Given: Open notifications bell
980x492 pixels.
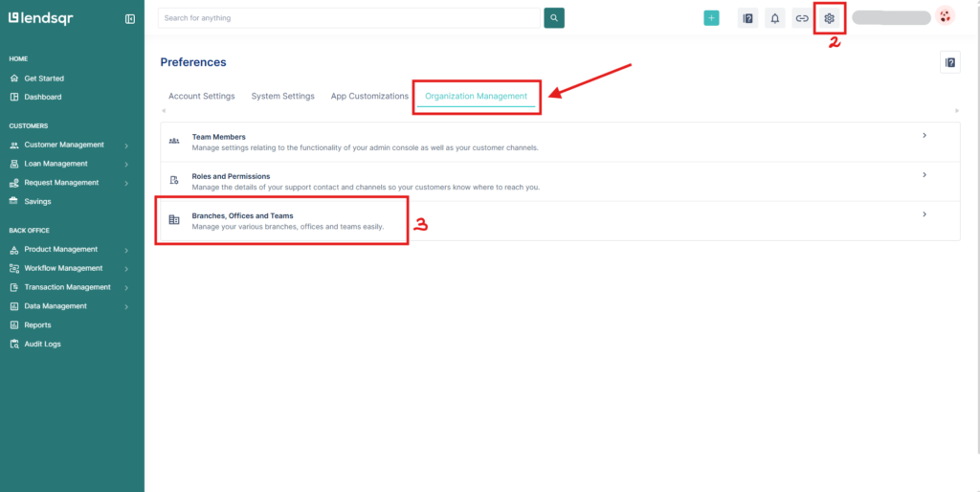Looking at the screenshot, I should coord(775,18).
